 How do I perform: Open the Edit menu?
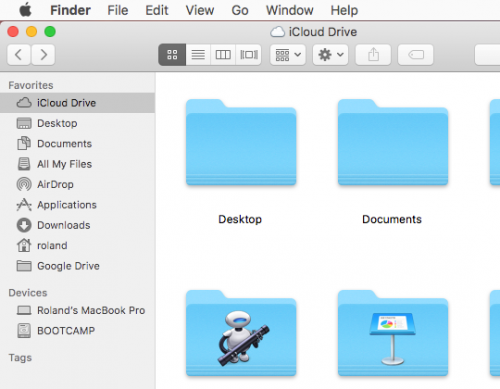point(157,10)
